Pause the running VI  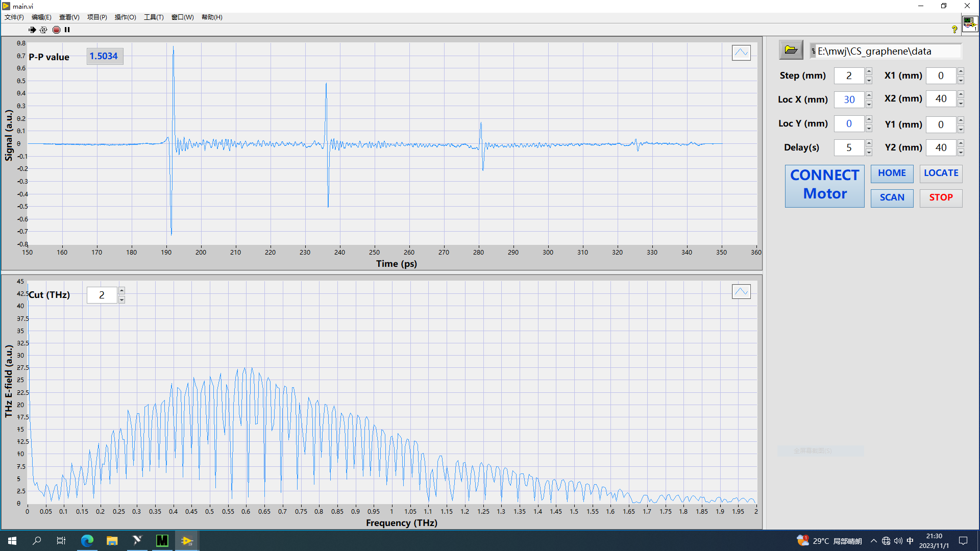coord(67,30)
